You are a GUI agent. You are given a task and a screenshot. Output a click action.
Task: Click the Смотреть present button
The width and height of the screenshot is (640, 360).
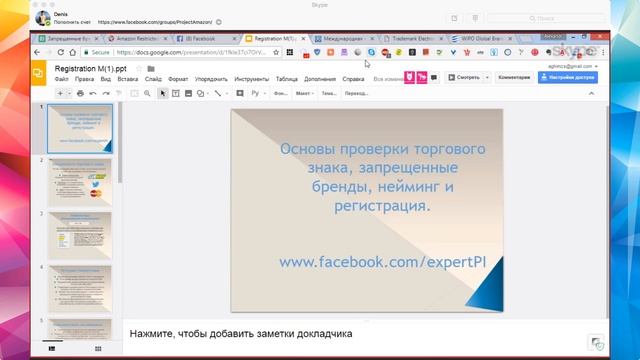pyautogui.click(x=464, y=77)
